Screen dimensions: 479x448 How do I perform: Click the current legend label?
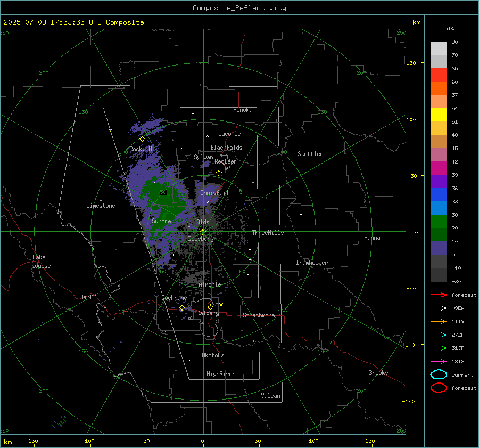tap(463, 375)
